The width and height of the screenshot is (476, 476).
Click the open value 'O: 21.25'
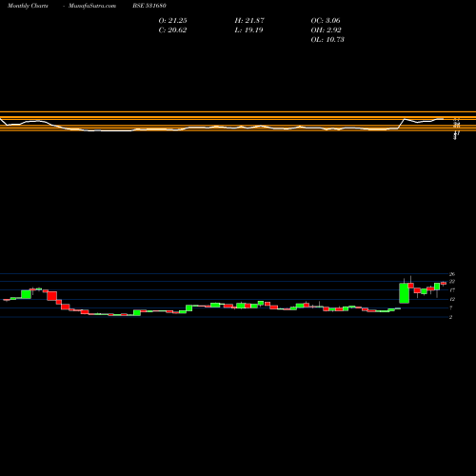click(x=172, y=21)
